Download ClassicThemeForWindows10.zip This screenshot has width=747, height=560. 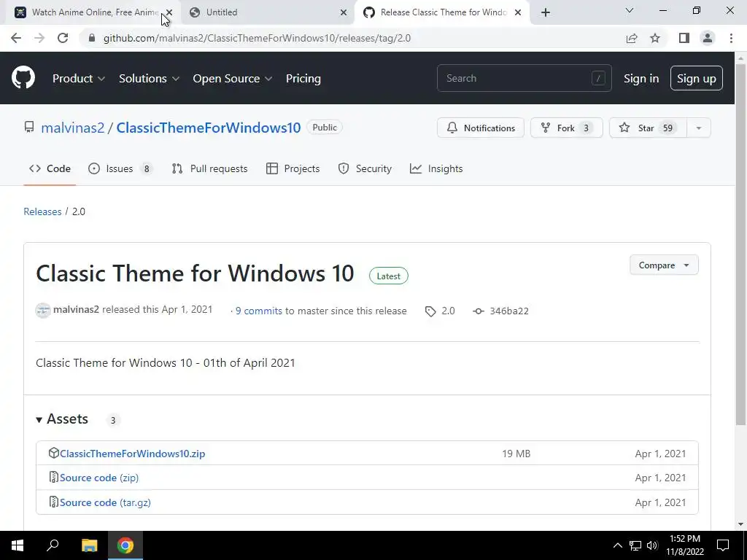(133, 454)
